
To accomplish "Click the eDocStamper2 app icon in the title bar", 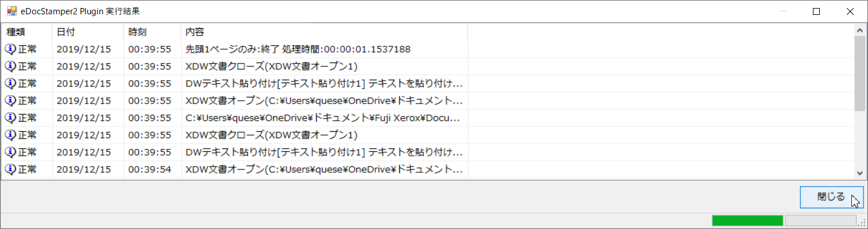I will point(11,11).
